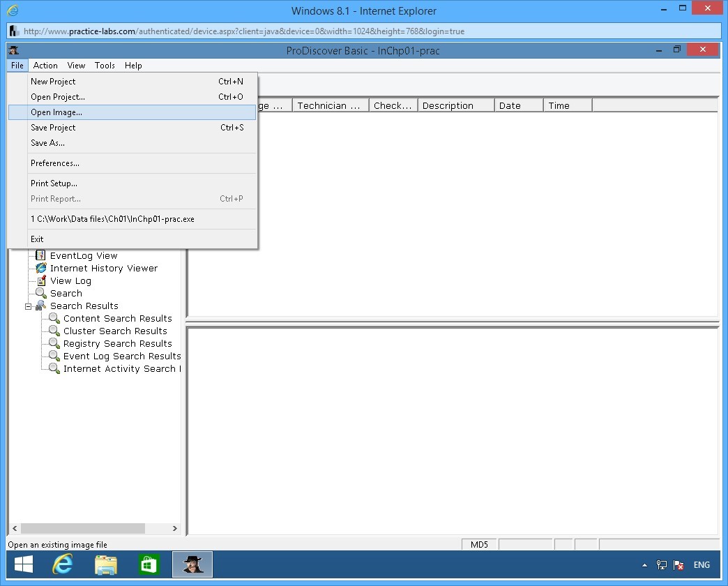Screen dimensions: 728x586
Task: Select Internet Activity Search tree item
Action: click(121, 368)
